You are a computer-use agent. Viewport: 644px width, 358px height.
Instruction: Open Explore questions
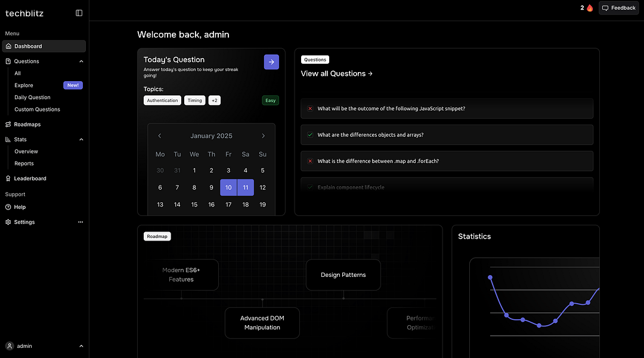(24, 85)
